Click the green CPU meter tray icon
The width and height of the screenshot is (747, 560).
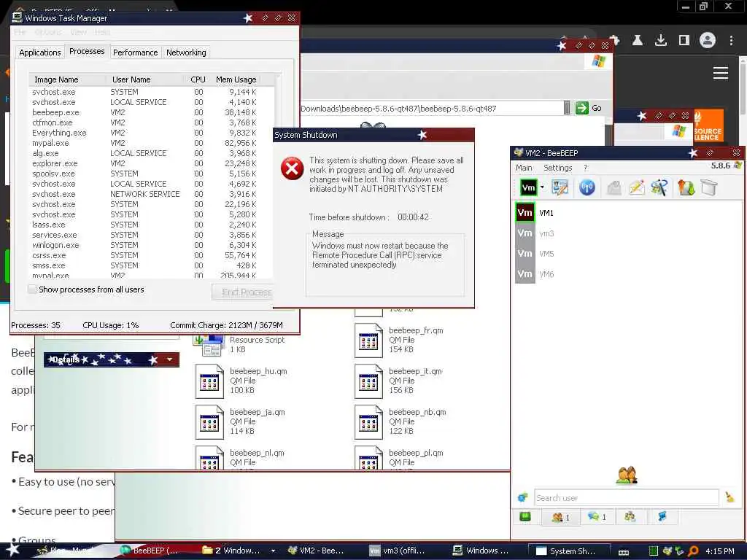pos(654,551)
